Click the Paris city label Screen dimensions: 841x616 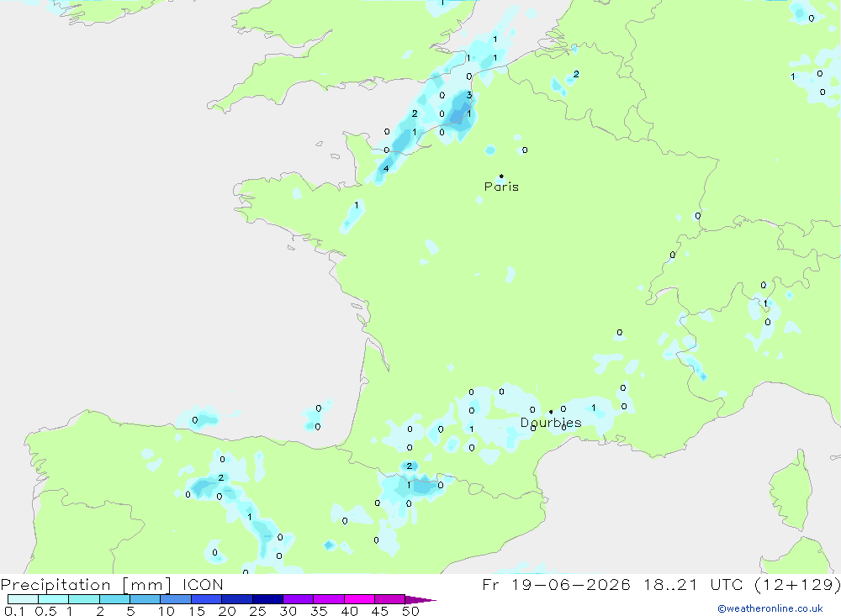[x=501, y=187]
